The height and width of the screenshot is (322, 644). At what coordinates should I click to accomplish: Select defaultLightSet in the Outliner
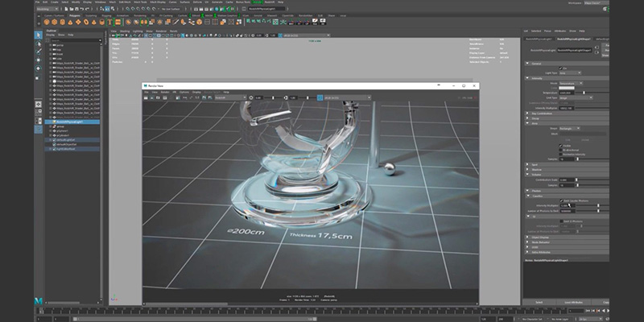click(72, 140)
